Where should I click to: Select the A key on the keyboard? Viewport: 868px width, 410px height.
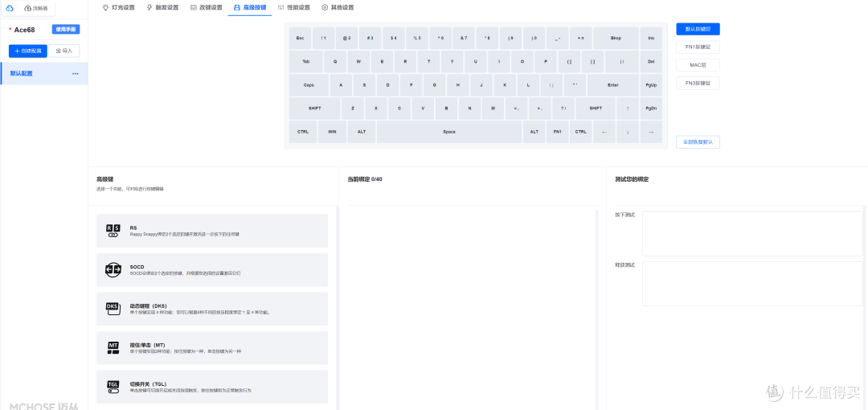[341, 85]
